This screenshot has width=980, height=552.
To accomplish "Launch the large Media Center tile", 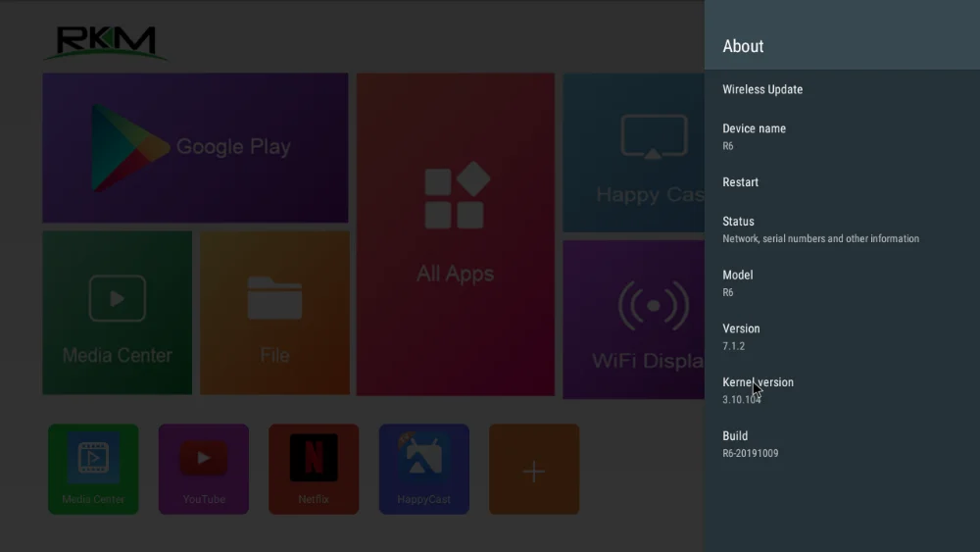I will click(x=117, y=313).
